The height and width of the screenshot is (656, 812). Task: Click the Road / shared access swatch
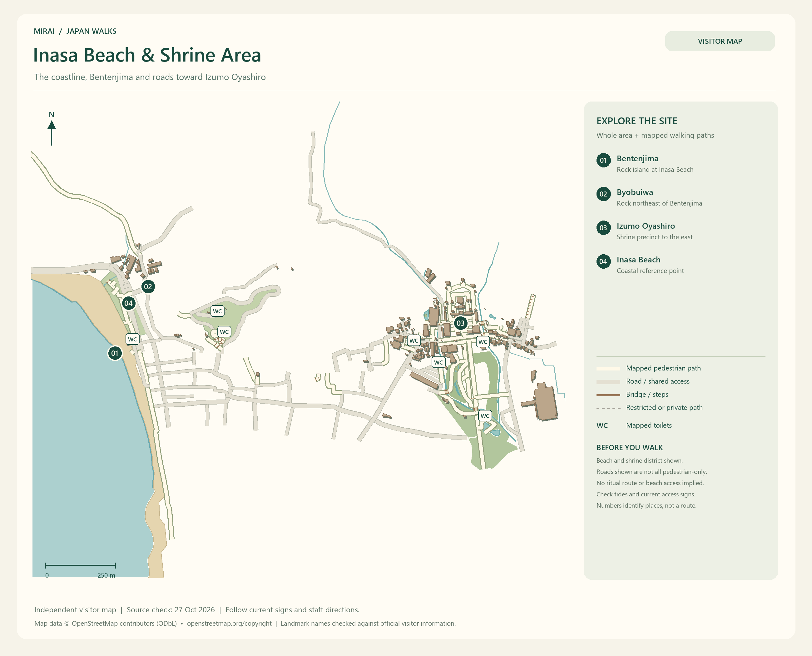click(x=608, y=382)
